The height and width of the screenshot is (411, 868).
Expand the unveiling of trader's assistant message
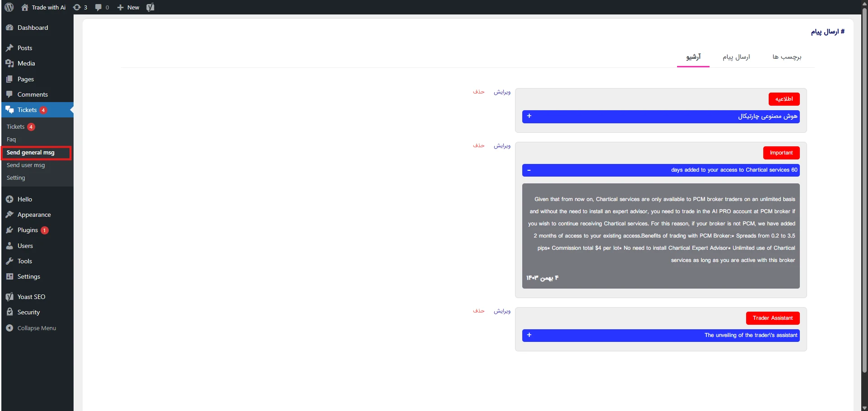(x=529, y=335)
